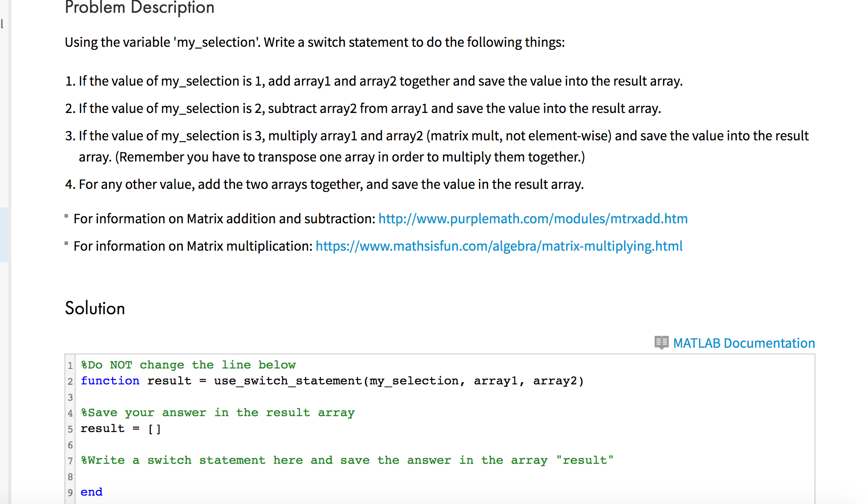Select line number 5 in the code editor
Screen dimensions: 868x504
[x=70, y=428]
